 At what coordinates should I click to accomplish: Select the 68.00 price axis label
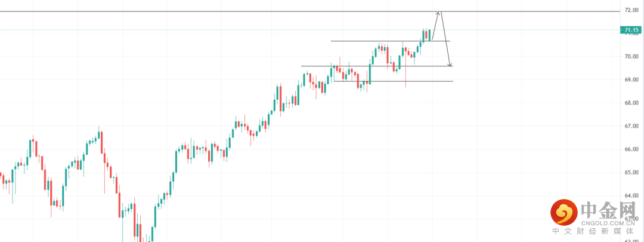[631, 103]
